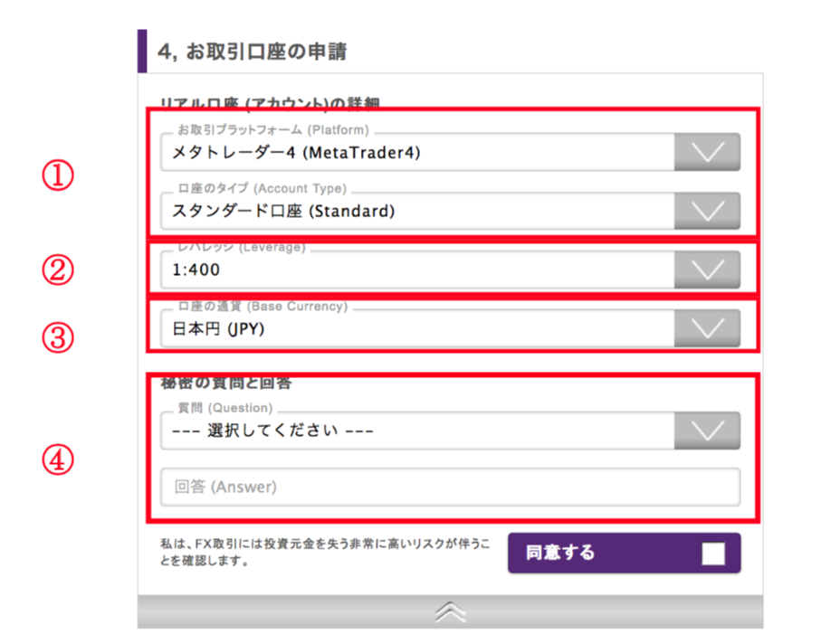Click the FX risk acknowledgment text
Image resolution: width=840 pixels, height=644 pixels.
[x=324, y=552]
